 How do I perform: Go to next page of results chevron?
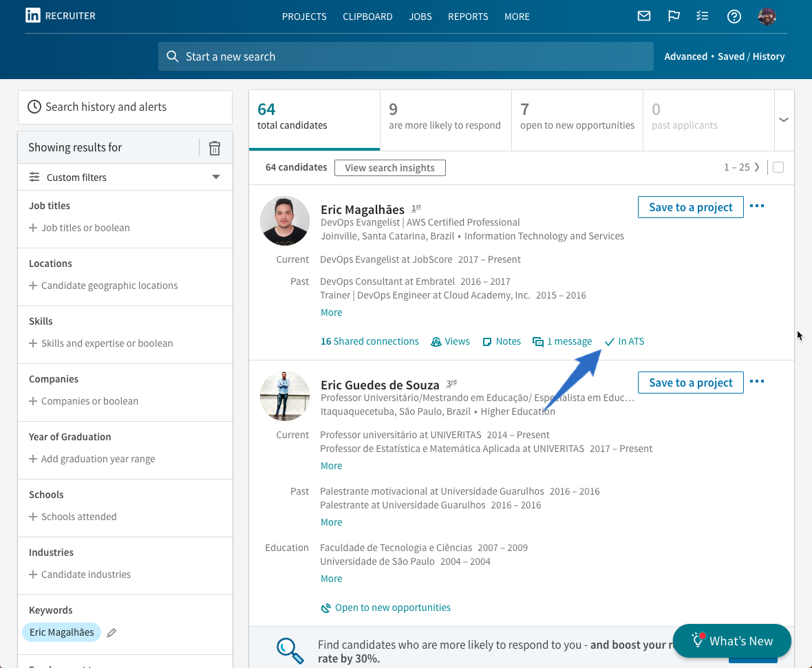point(757,167)
